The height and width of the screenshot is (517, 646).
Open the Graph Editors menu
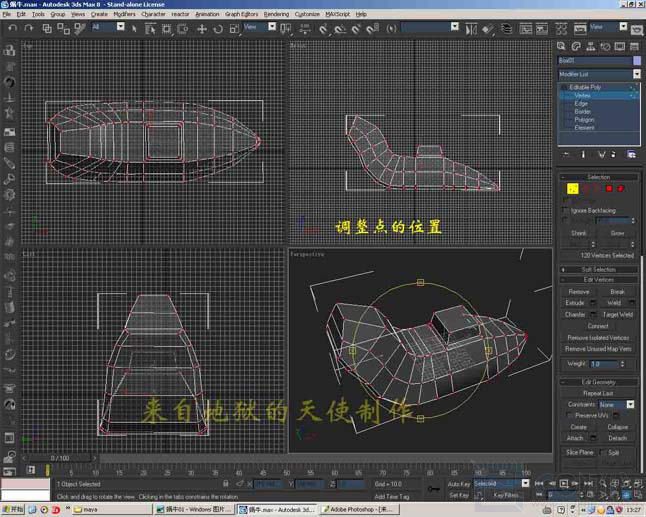click(x=241, y=14)
